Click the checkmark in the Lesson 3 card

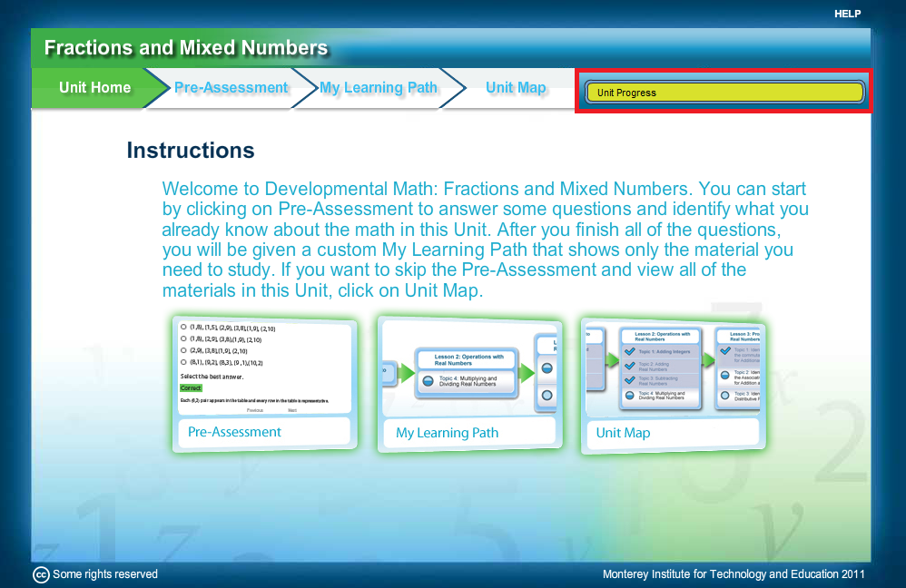coord(724,351)
